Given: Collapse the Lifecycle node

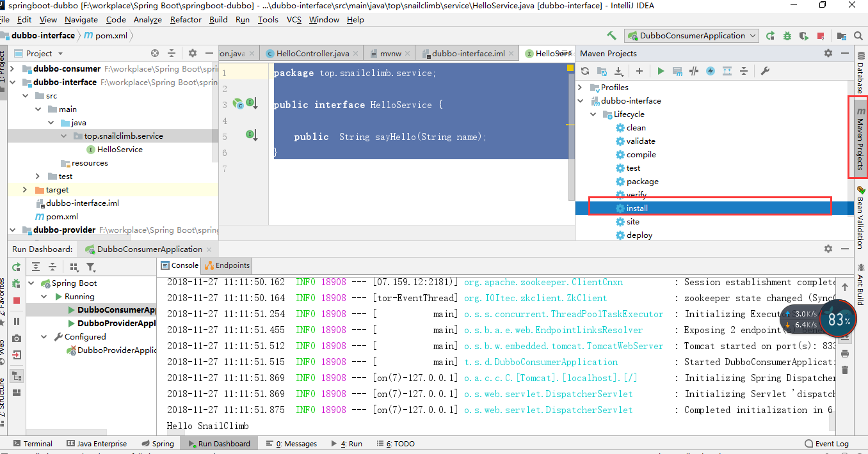Looking at the screenshot, I should click(x=594, y=114).
